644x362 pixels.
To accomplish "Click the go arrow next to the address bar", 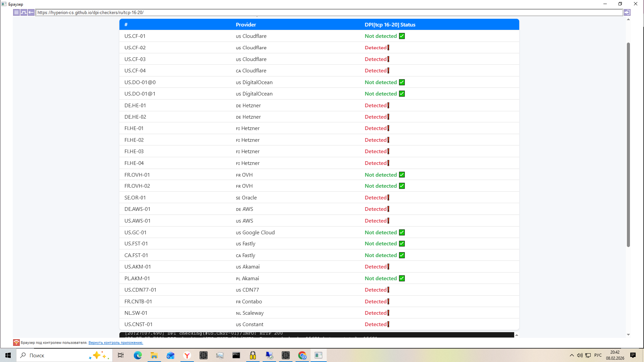I will click(x=627, y=12).
